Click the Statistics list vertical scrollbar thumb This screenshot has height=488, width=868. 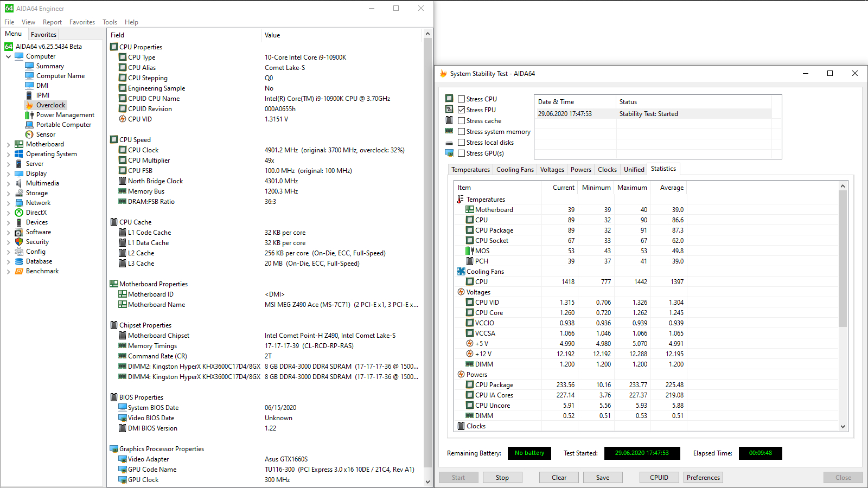point(843,259)
